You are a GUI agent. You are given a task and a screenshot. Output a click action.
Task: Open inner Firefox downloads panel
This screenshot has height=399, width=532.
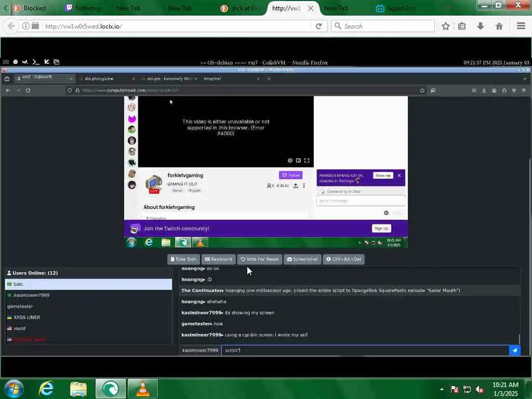tap(484, 90)
